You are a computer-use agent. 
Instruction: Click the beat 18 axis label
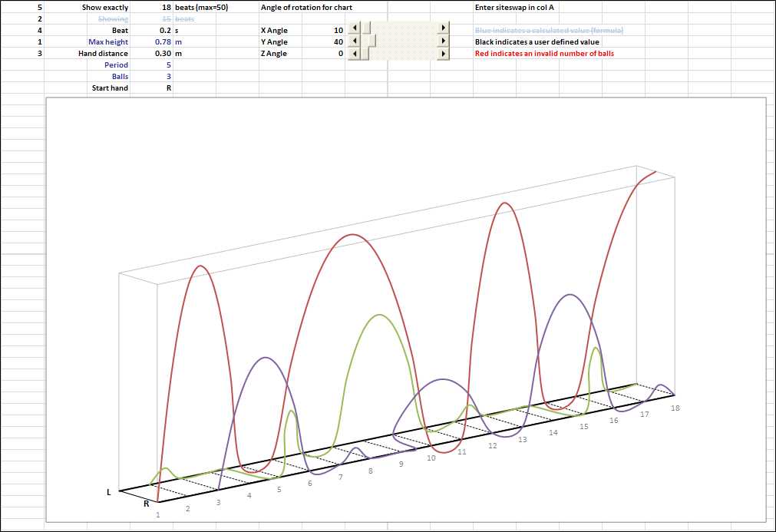675,408
